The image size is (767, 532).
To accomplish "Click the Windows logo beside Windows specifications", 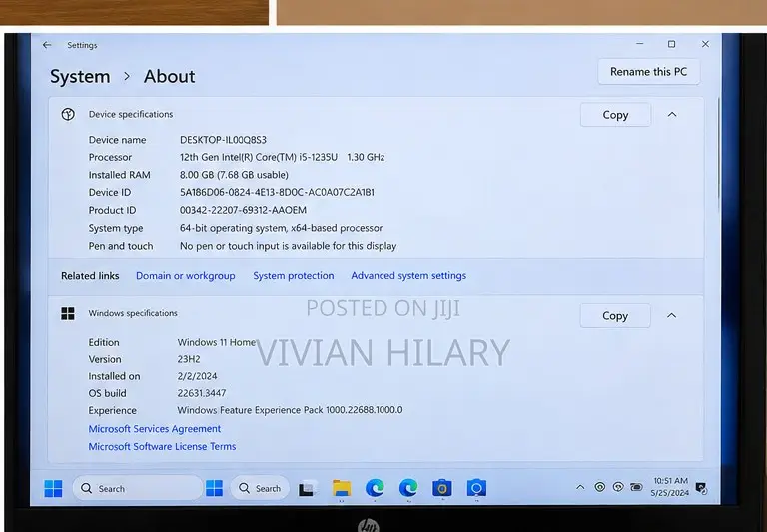I will coord(68,314).
